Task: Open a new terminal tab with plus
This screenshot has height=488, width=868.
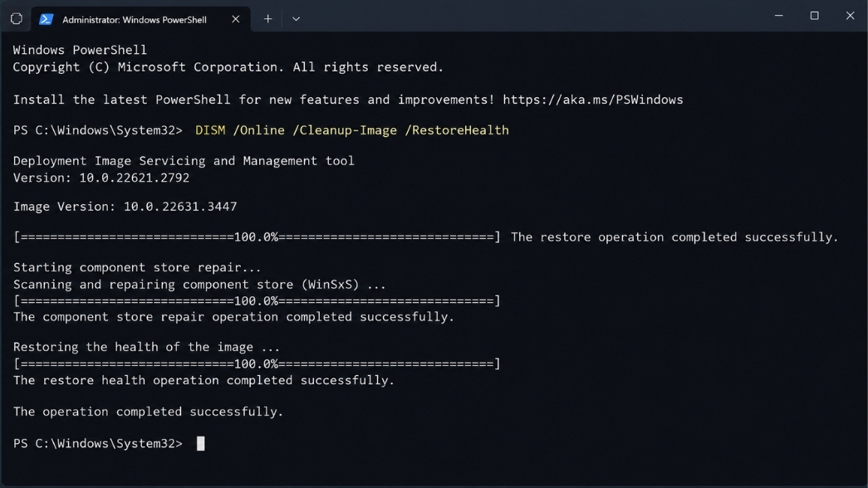Action: click(x=268, y=19)
